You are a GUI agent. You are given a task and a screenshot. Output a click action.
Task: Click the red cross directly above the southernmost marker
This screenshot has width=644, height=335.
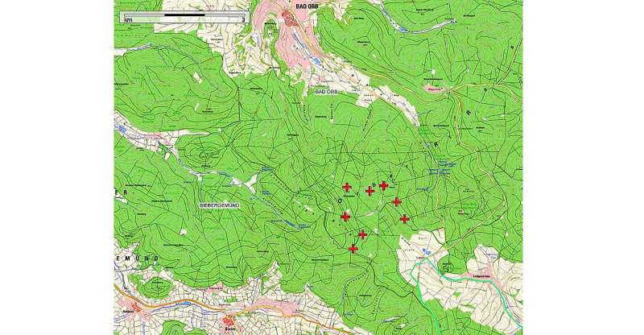click(362, 234)
